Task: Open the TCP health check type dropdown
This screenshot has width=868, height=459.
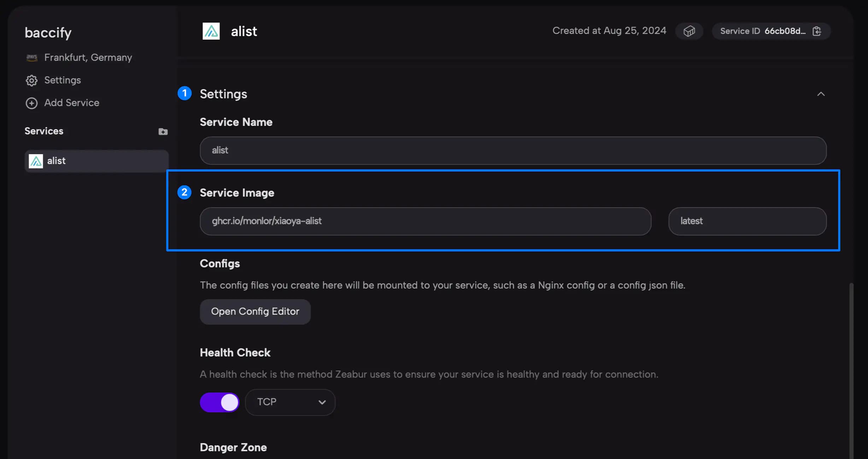Action: pyautogui.click(x=290, y=402)
